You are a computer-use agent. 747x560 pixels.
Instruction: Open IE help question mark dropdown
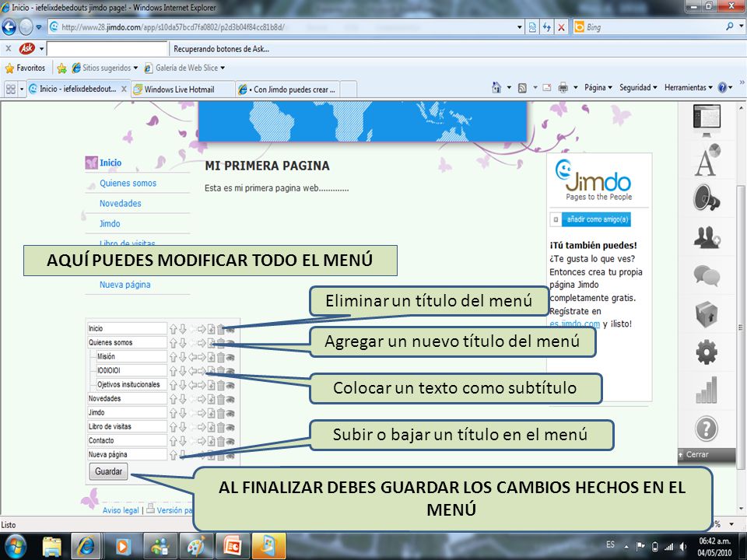point(725,88)
